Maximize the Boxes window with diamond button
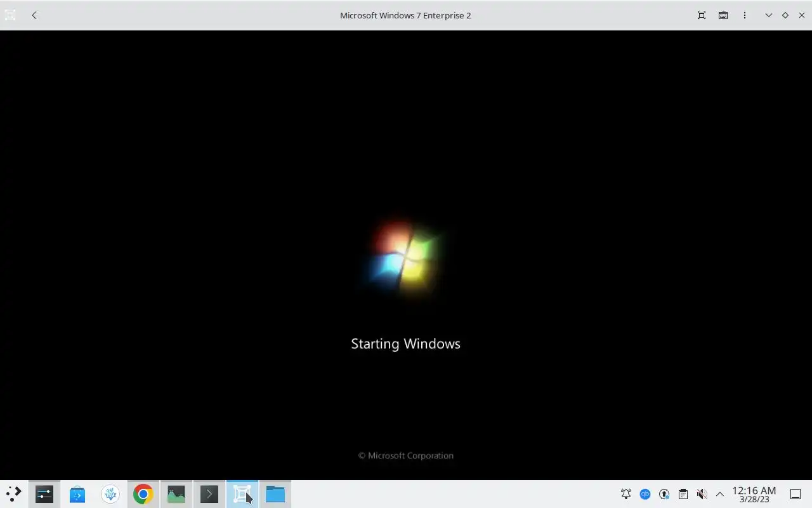 coord(785,15)
